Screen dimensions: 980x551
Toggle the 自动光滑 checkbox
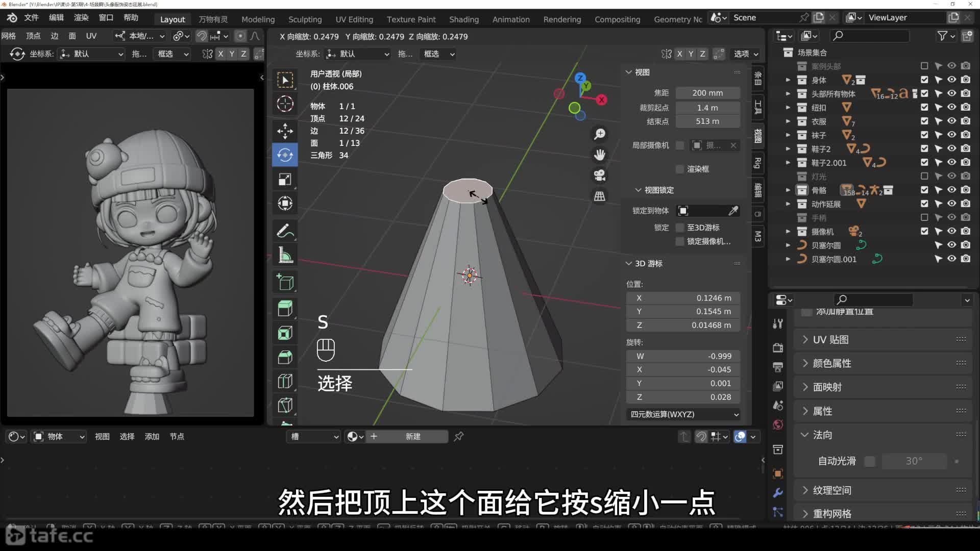click(870, 461)
